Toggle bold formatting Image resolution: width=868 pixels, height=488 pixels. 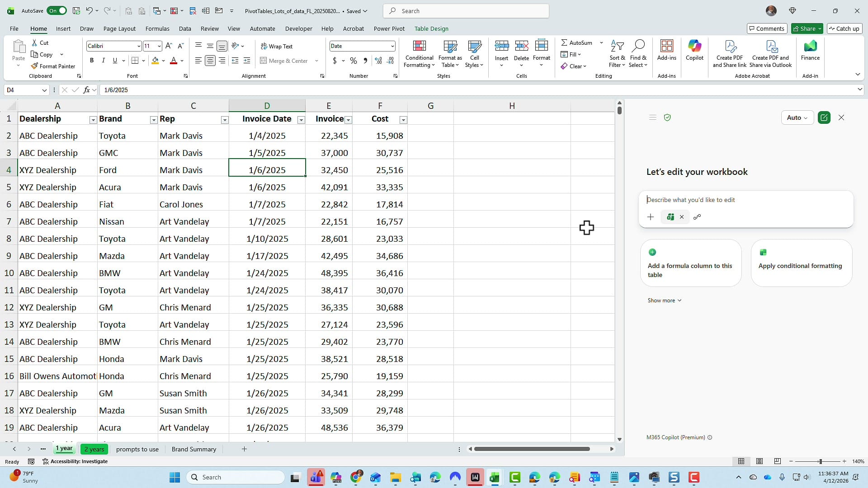click(92, 60)
